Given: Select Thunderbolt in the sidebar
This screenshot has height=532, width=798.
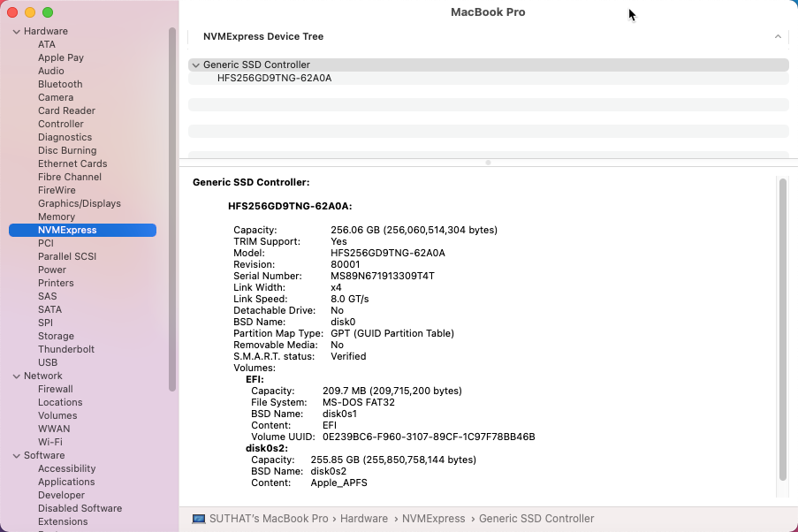Looking at the screenshot, I should 66,349.
